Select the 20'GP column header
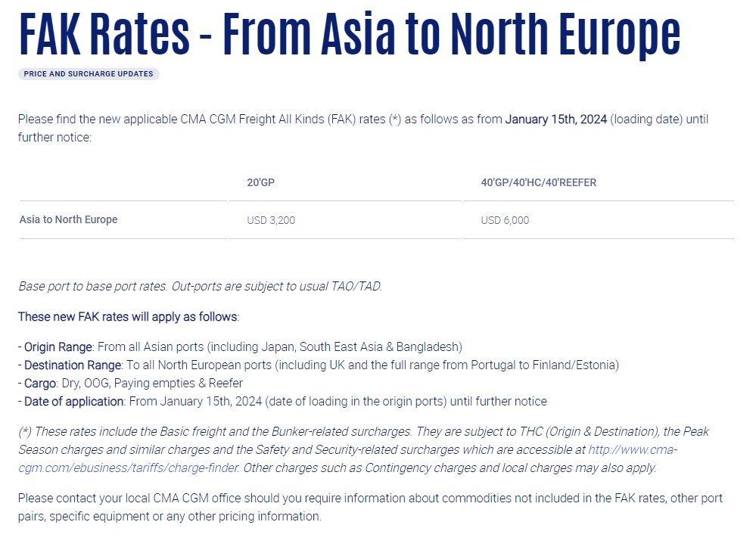The image size is (756, 550). (x=261, y=182)
